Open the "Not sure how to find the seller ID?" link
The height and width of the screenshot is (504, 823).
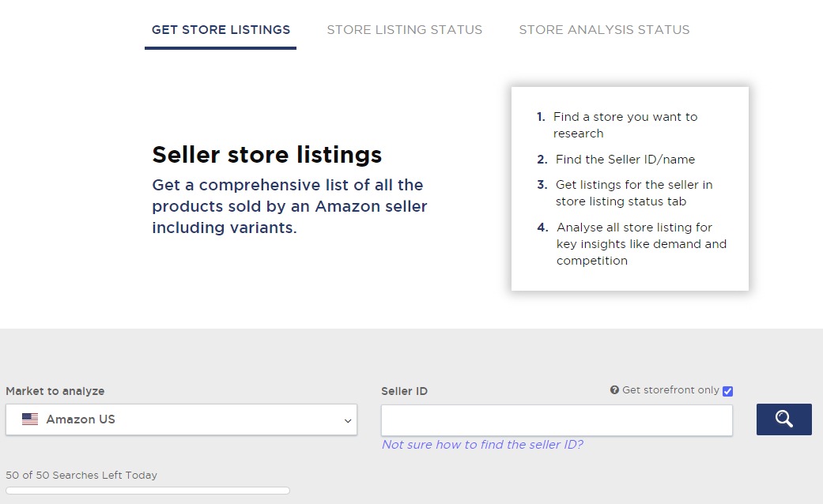click(483, 445)
